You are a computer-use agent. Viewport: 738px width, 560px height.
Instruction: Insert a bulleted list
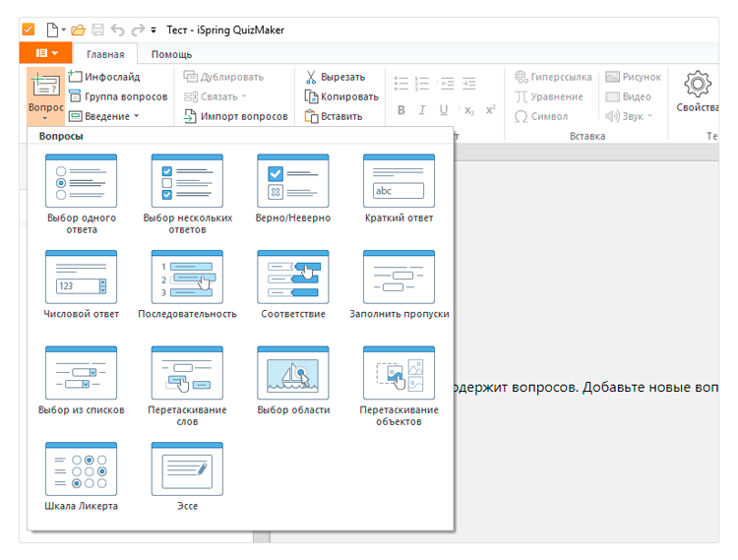401,84
